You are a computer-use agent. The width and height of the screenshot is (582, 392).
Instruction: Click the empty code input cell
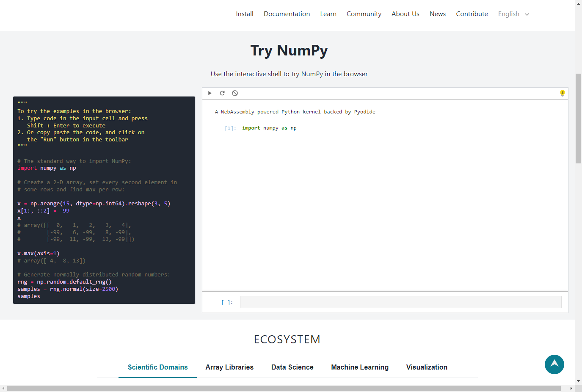tap(400, 302)
